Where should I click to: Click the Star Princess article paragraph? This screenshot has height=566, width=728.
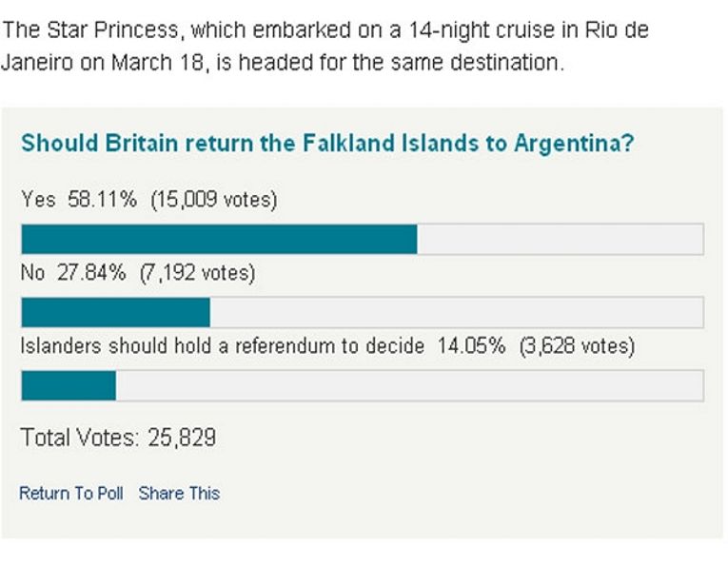point(325,46)
